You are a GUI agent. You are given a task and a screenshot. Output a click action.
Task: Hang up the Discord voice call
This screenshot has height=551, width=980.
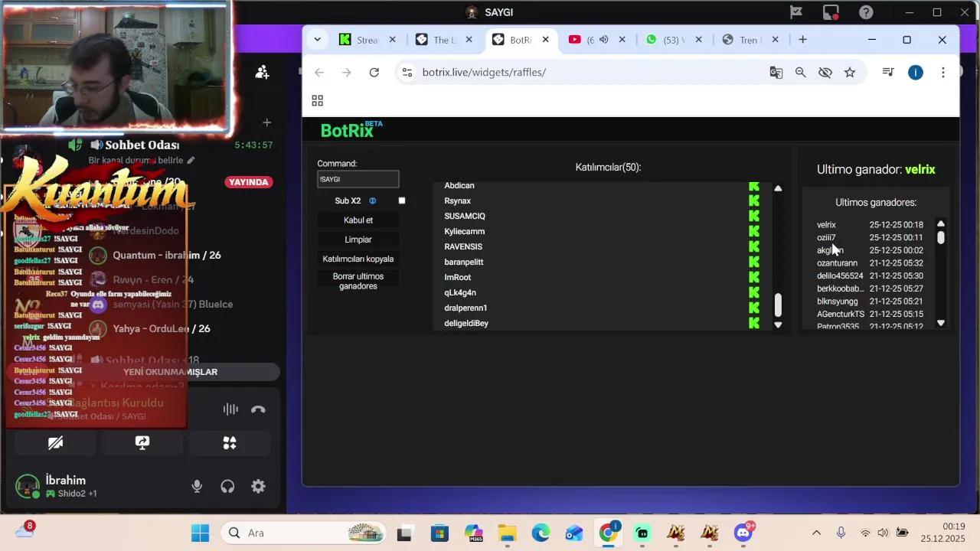click(x=259, y=409)
